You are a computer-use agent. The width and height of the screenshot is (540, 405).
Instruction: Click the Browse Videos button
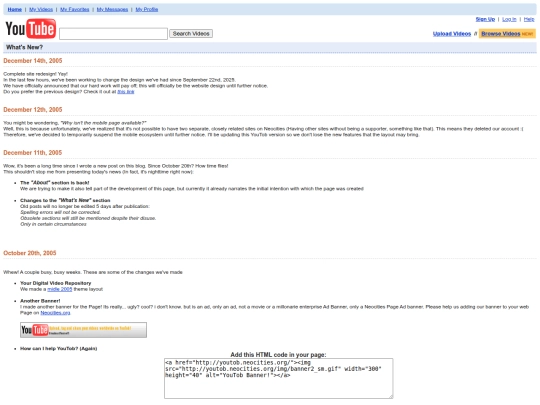(x=507, y=33)
